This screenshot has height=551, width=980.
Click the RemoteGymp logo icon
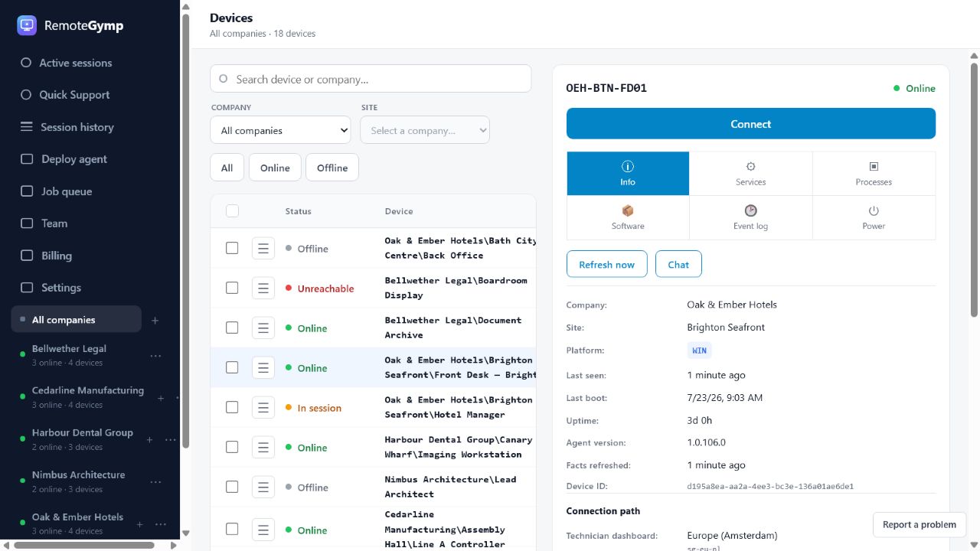pyautogui.click(x=27, y=25)
